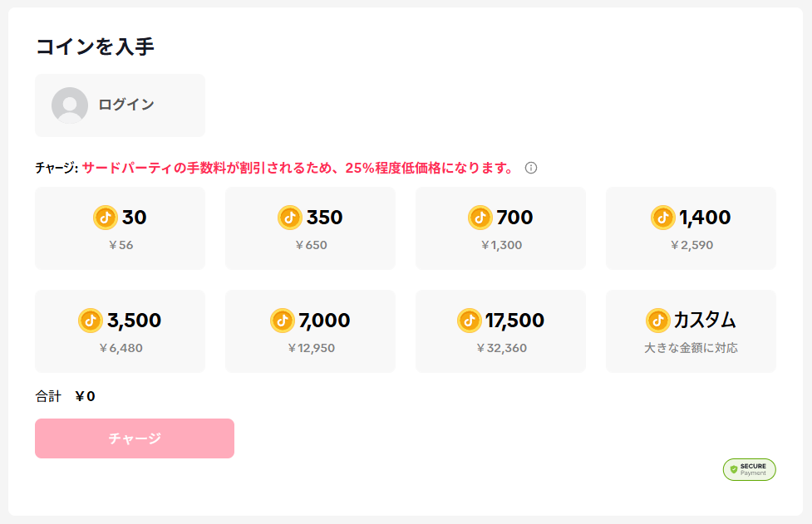Click the coin icon beside 30

click(x=106, y=218)
